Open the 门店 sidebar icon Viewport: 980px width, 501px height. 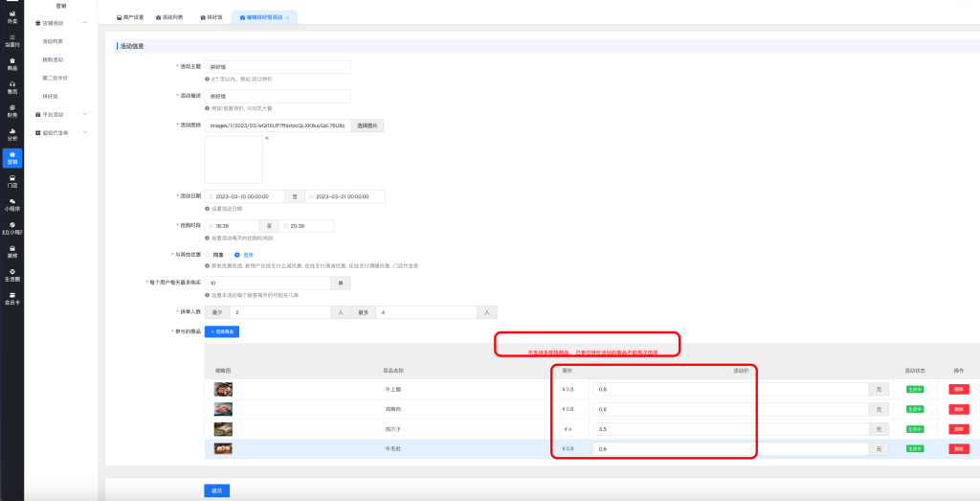11,181
